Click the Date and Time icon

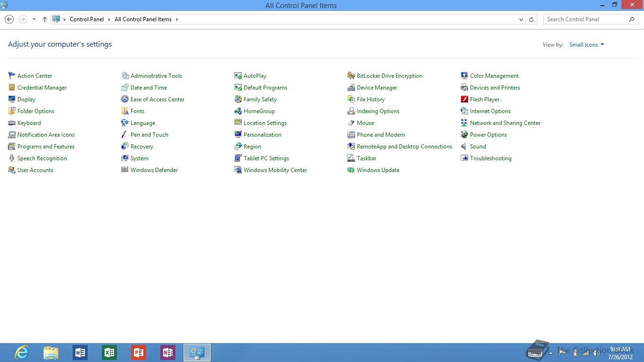pos(125,87)
